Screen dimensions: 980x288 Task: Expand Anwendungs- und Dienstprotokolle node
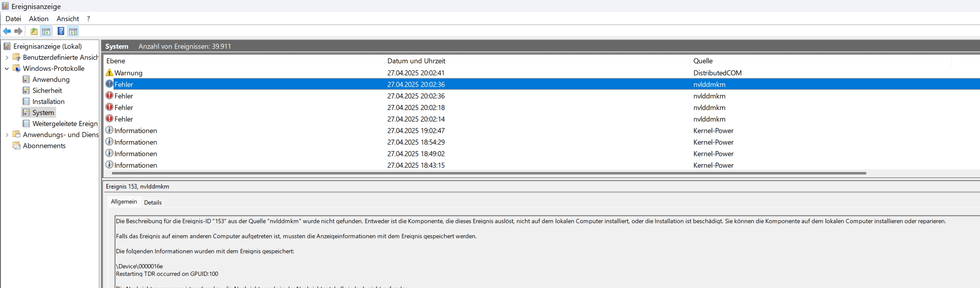7,134
